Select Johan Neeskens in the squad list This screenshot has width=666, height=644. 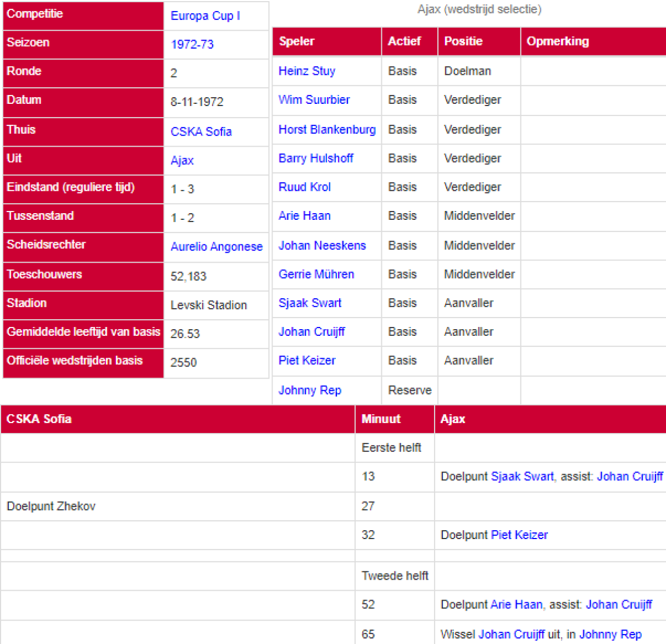click(322, 245)
